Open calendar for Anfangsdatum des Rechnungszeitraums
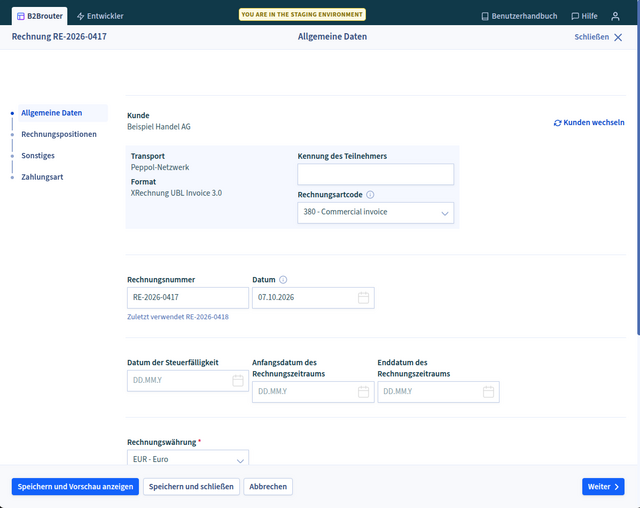This screenshot has width=640, height=508. click(363, 392)
